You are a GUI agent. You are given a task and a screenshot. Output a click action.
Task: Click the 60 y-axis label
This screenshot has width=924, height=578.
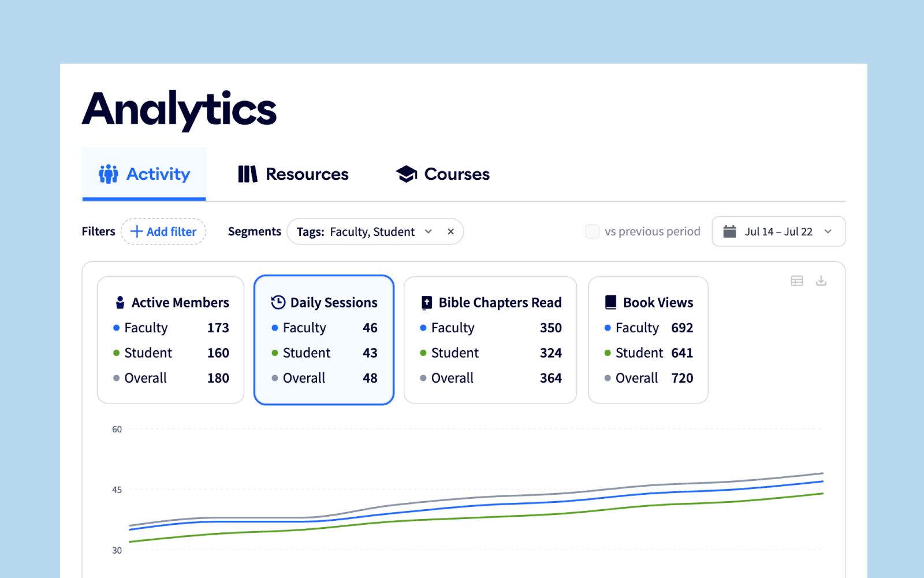pyautogui.click(x=117, y=429)
